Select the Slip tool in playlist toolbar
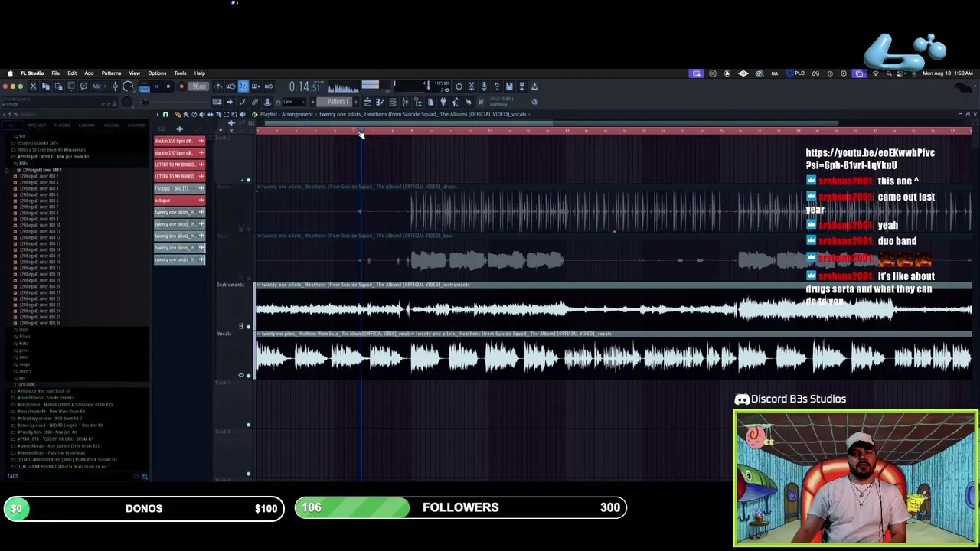Viewport: 980px width, 551px height. (210, 114)
